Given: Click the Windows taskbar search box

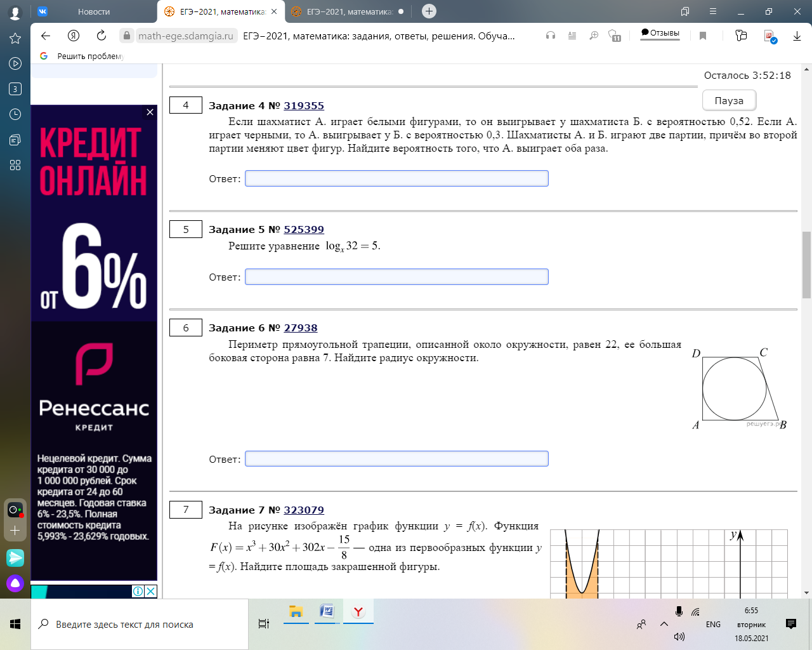Looking at the screenshot, I should pos(140,625).
